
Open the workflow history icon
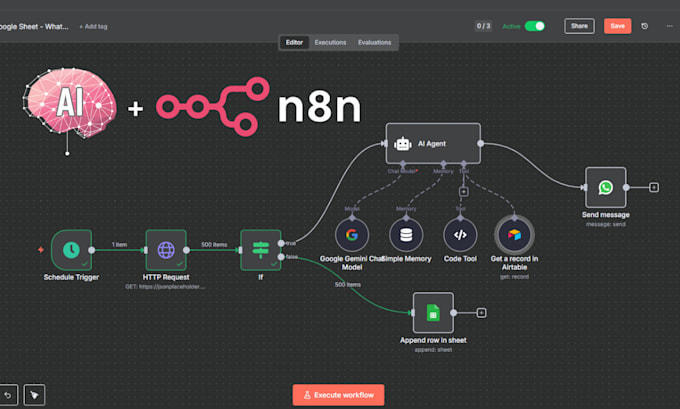tap(645, 26)
